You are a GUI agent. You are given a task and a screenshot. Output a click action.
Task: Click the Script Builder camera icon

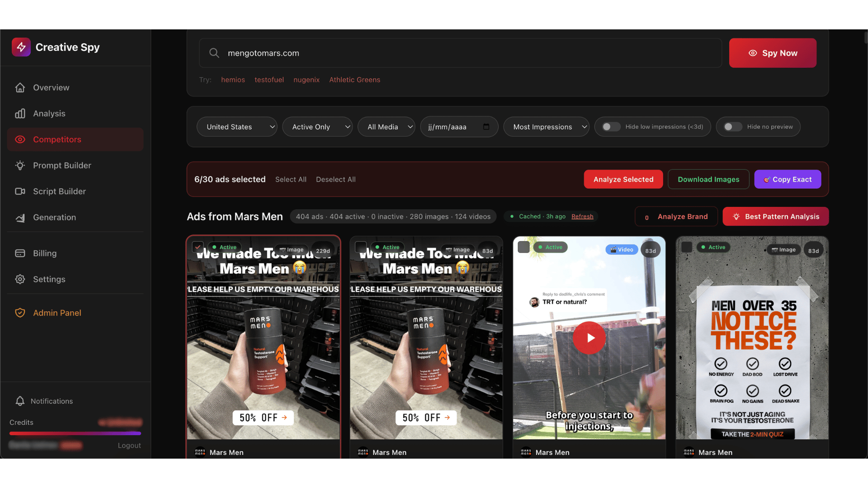tap(20, 192)
